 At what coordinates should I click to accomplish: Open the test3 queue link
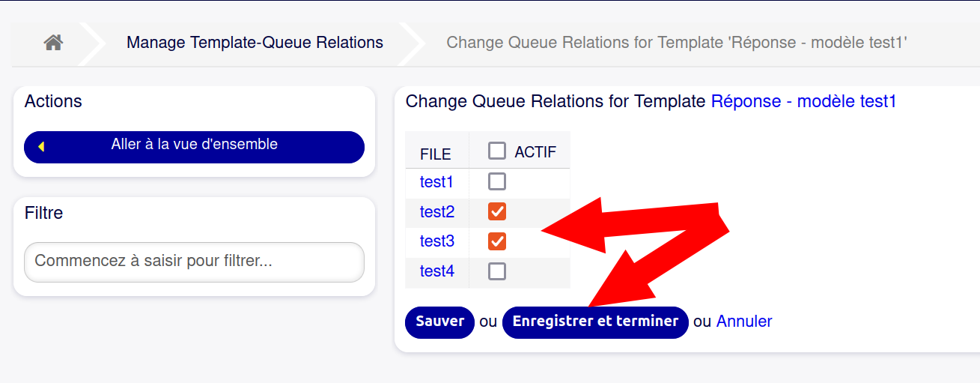[436, 241]
